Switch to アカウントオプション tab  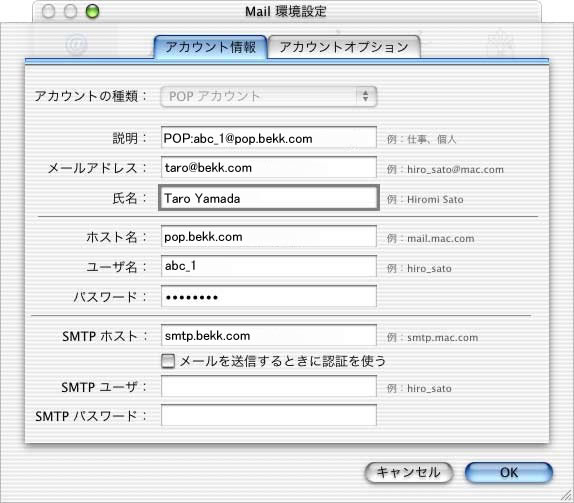(344, 47)
